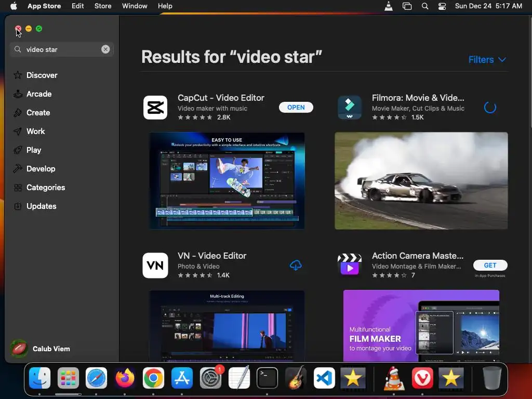Click the CapCut 2.8K star rating

(204, 117)
